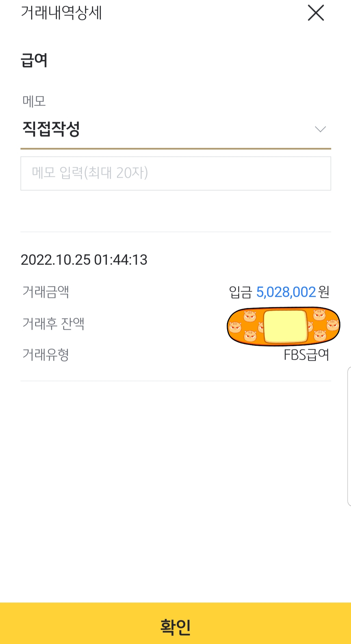Screen dimensions: 351x644
Task: Tap the 원 currency unit text
Action: pyautogui.click(x=324, y=292)
